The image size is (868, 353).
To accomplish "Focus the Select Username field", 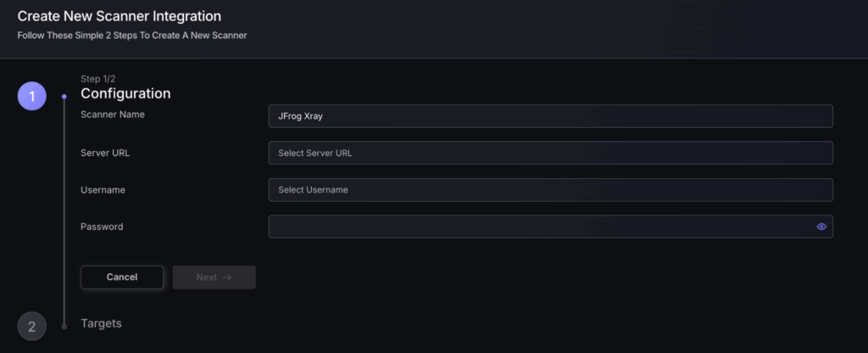I will point(550,190).
